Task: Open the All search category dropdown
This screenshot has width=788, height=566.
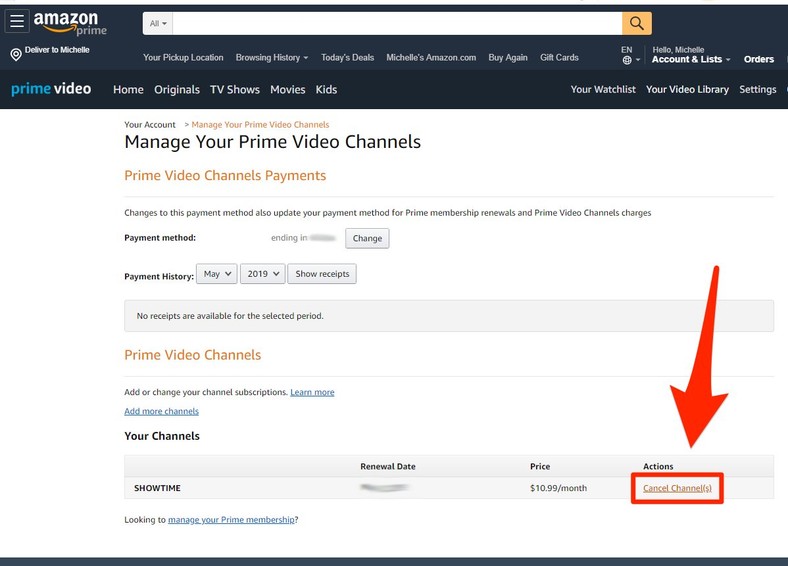Action: 158,23
